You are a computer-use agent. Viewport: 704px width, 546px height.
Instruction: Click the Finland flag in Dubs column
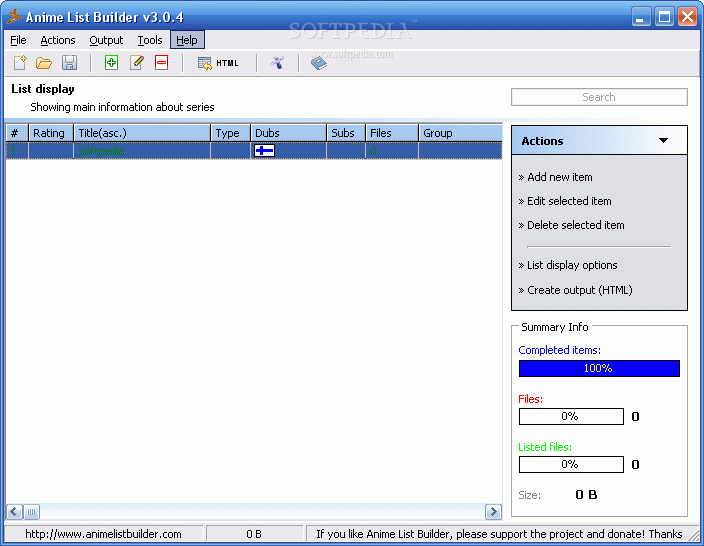tap(264, 150)
